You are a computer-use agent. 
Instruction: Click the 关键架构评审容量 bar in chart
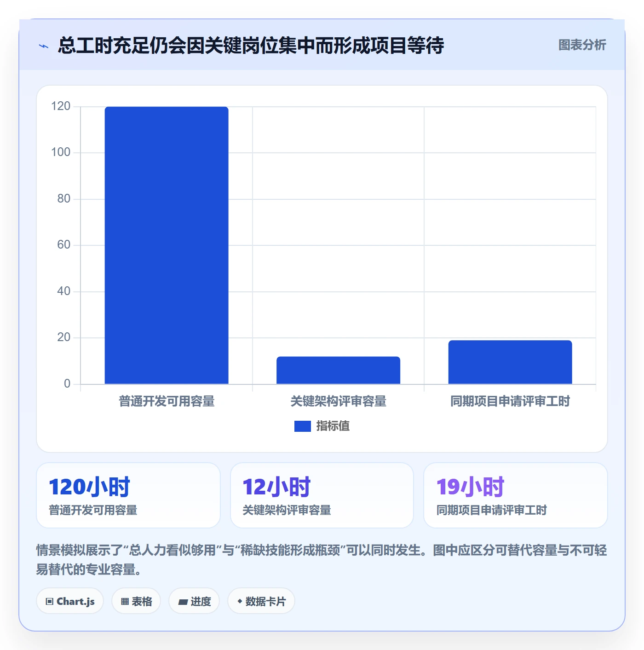(339, 370)
